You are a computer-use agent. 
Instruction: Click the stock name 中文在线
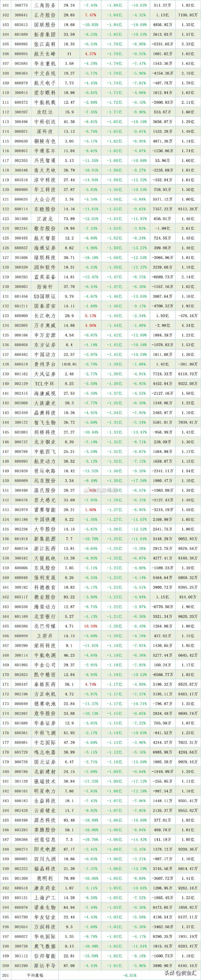tap(45, 73)
